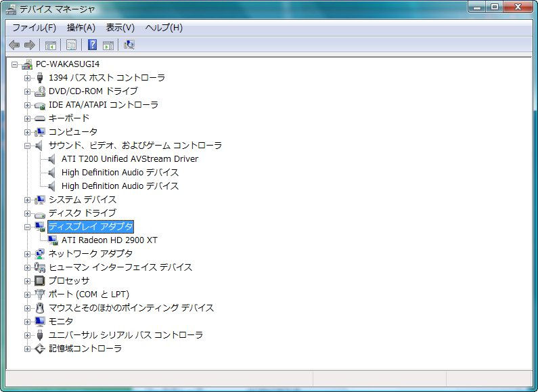Open the 操作(A) menu
The image size is (538, 392).
tap(81, 28)
